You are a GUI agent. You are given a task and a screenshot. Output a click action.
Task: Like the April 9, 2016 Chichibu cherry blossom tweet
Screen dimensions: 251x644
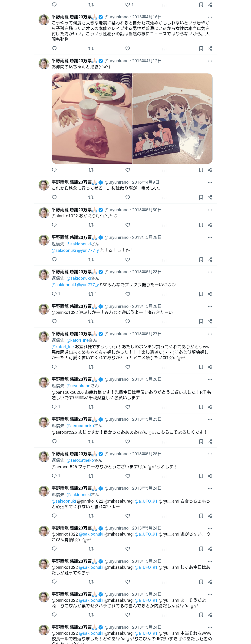tap(128, 198)
